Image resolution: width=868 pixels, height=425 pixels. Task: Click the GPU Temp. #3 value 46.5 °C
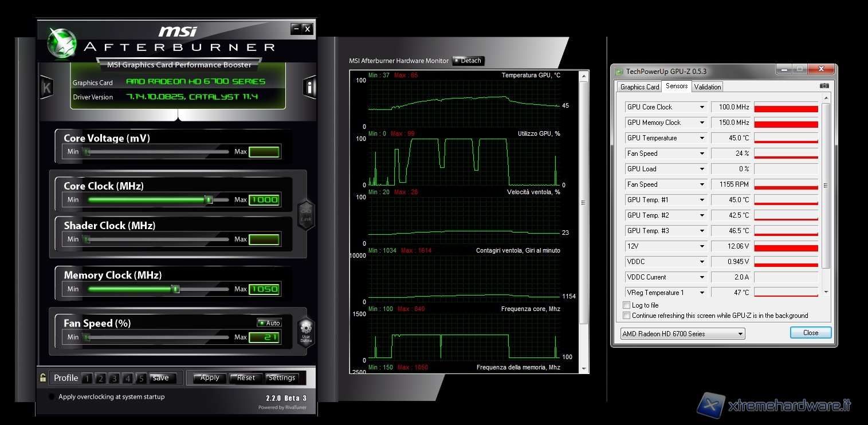730,231
